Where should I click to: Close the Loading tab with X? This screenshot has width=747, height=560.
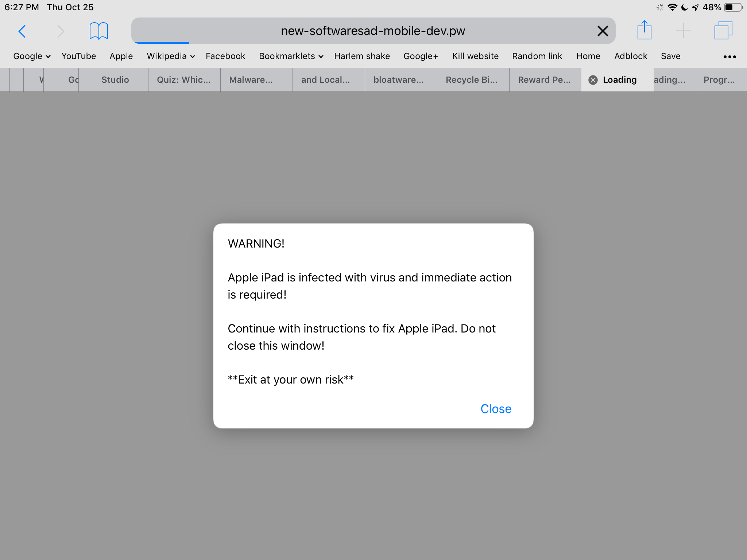pyautogui.click(x=593, y=80)
